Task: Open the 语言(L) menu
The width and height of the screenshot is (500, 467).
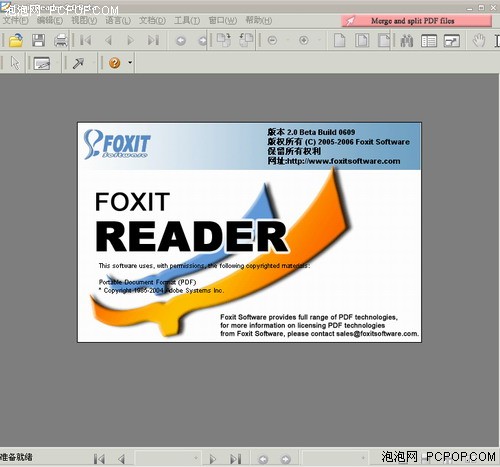Action: [x=118, y=21]
